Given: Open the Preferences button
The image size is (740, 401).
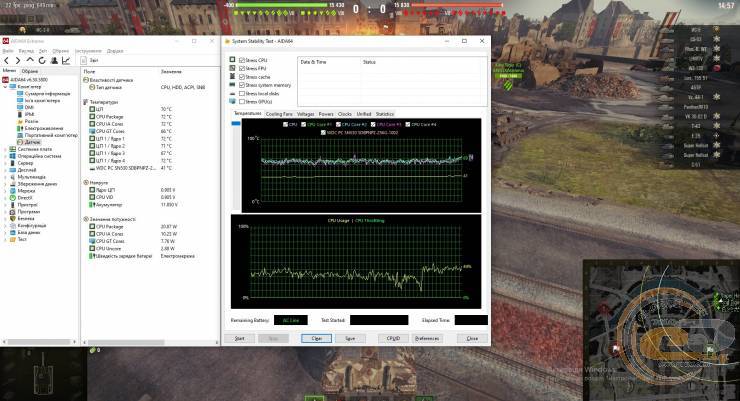Looking at the screenshot, I should click(x=427, y=338).
